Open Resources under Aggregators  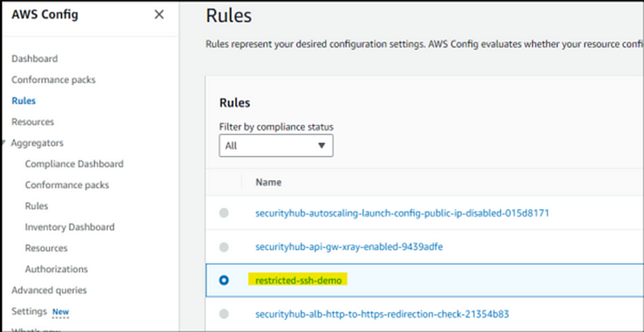tap(46, 248)
